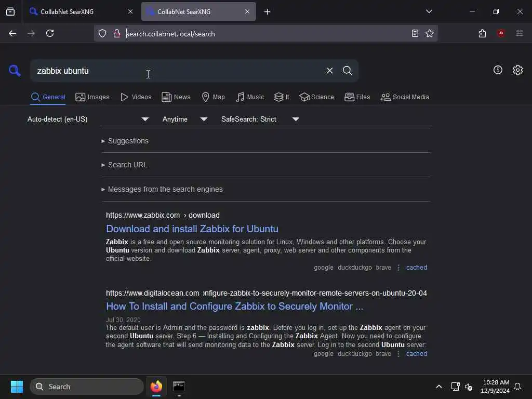The width and height of the screenshot is (532, 399).
Task: Select the General category tab
Action: click(48, 97)
